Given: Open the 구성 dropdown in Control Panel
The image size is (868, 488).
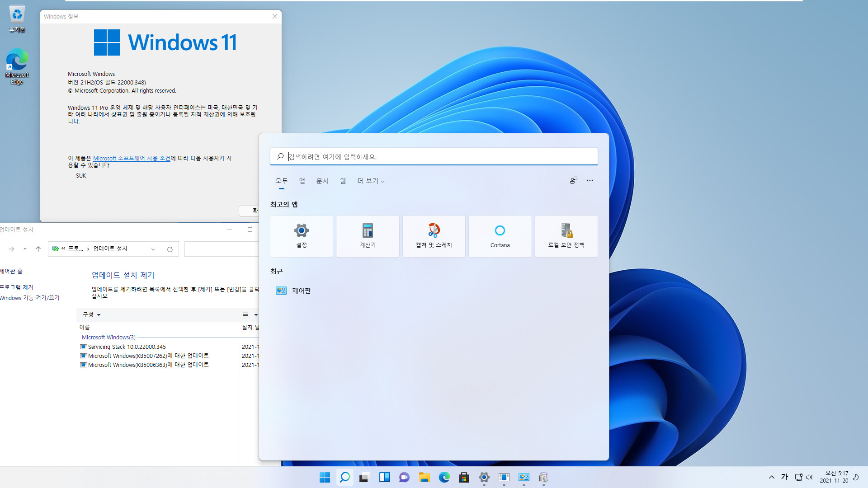Looking at the screenshot, I should [91, 314].
